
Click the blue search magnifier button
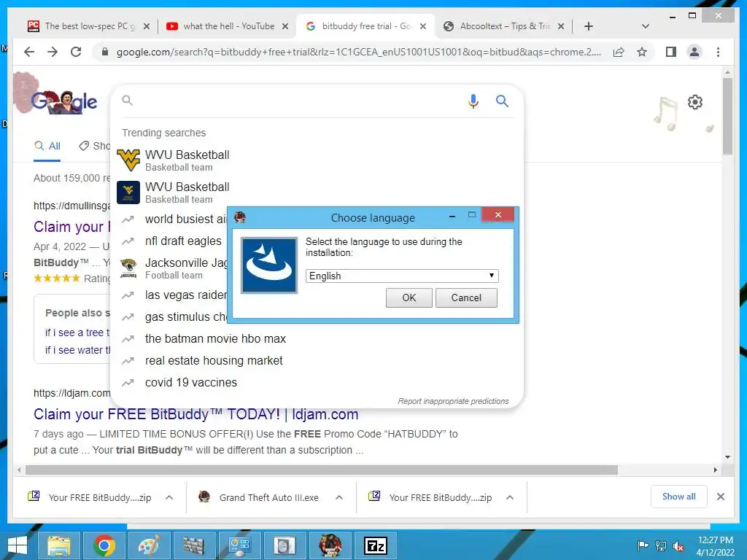pyautogui.click(x=502, y=101)
